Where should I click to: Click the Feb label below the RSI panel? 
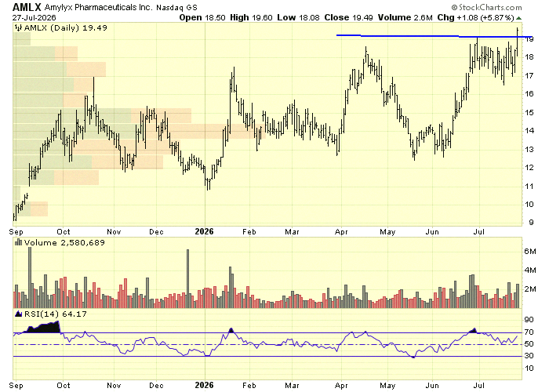coord(249,386)
